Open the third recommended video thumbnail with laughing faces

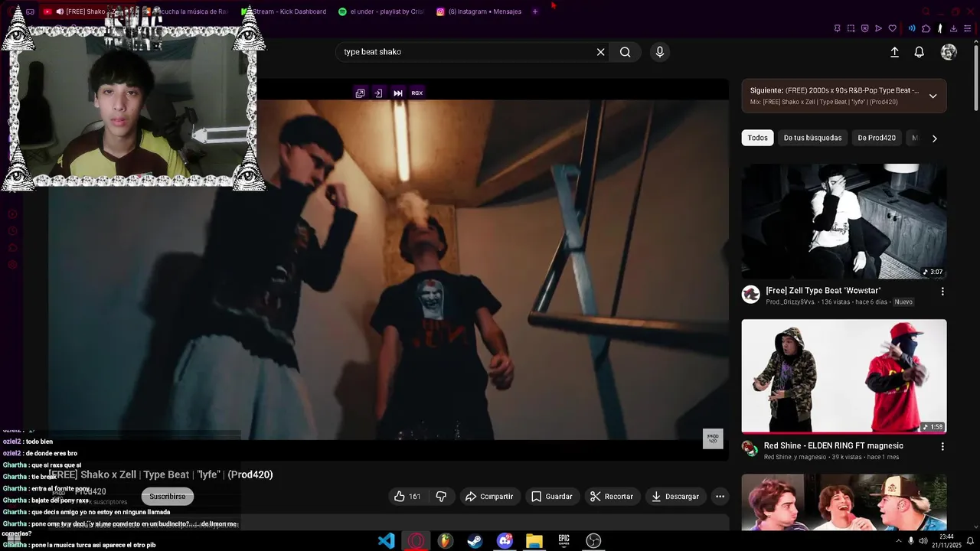(x=844, y=502)
